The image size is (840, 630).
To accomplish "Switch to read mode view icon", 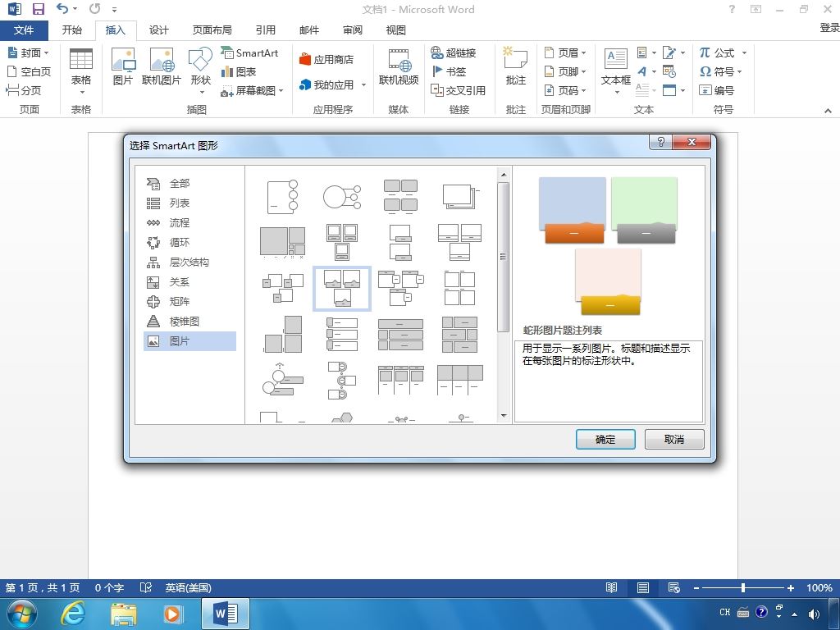I will point(611,587).
